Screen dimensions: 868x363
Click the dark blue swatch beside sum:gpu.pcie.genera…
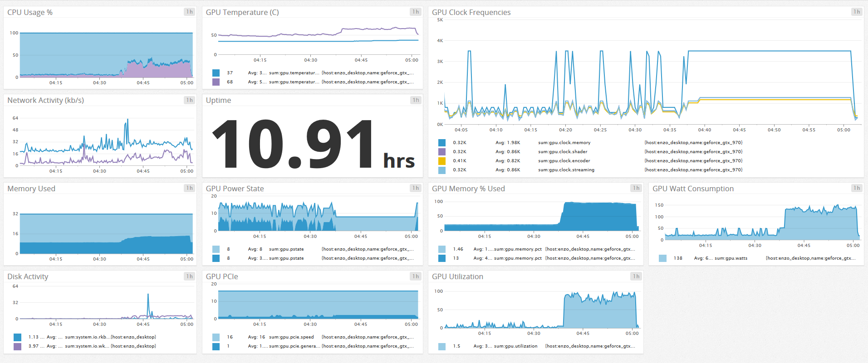click(216, 346)
